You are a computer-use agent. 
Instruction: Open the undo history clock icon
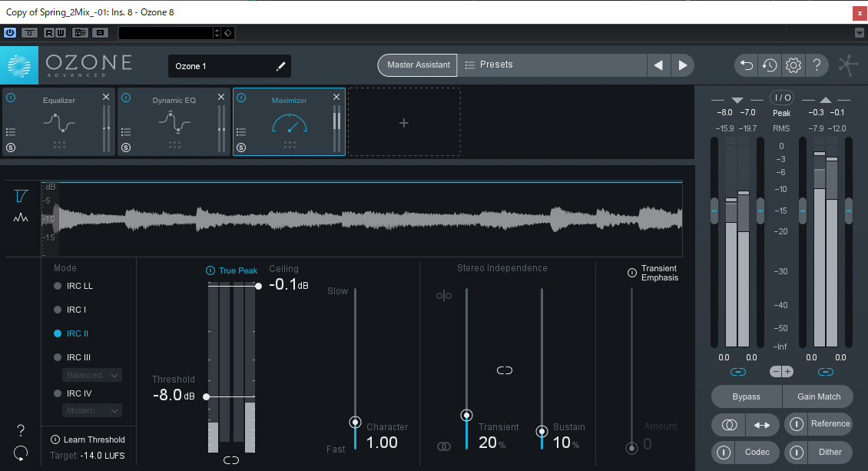770,65
